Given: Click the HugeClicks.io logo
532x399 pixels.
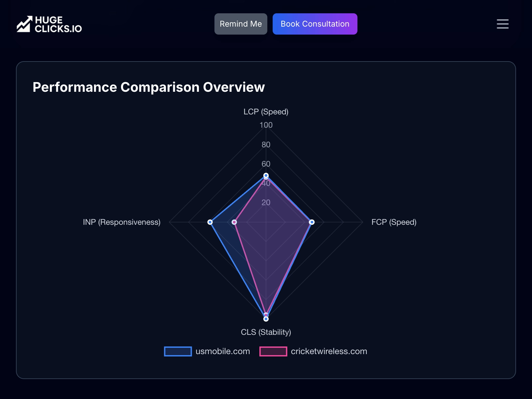Looking at the screenshot, I should 49,24.
